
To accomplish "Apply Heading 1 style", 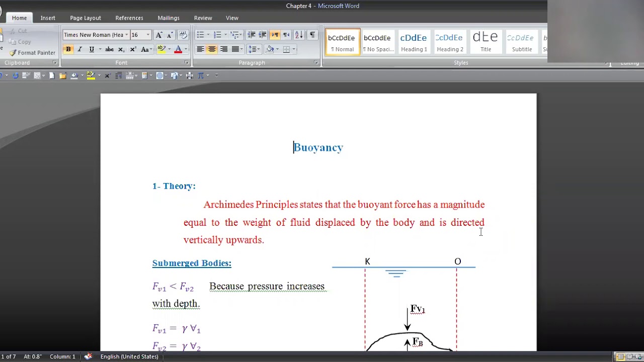I will point(414,42).
